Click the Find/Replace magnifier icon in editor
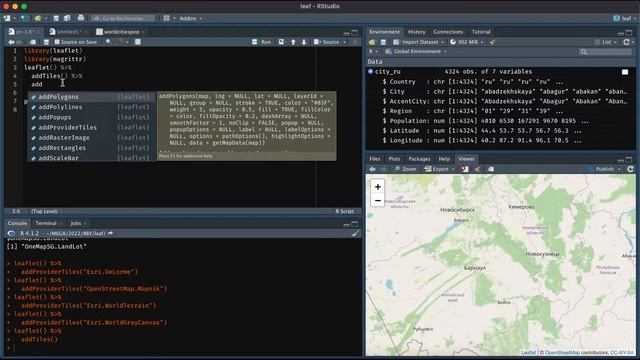The image size is (640, 360). coord(108,42)
